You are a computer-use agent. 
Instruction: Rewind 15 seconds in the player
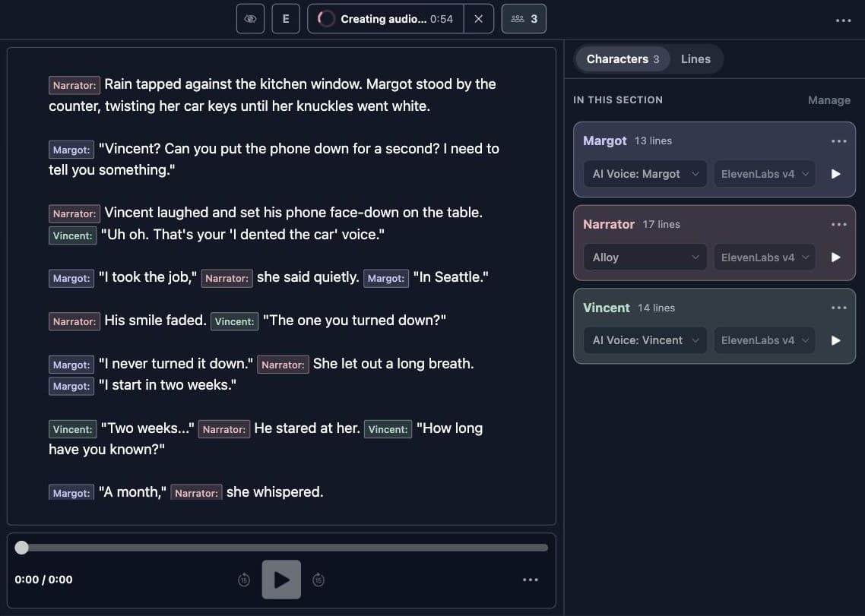click(x=244, y=580)
